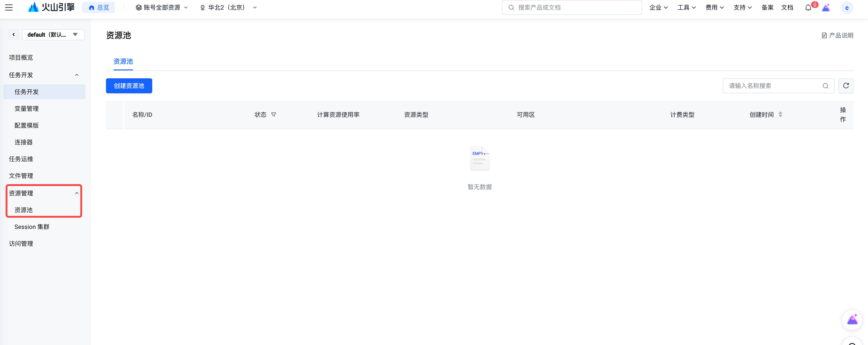868x345 pixels.
Task: Select Session 集群 in sidebar
Action: click(x=32, y=227)
